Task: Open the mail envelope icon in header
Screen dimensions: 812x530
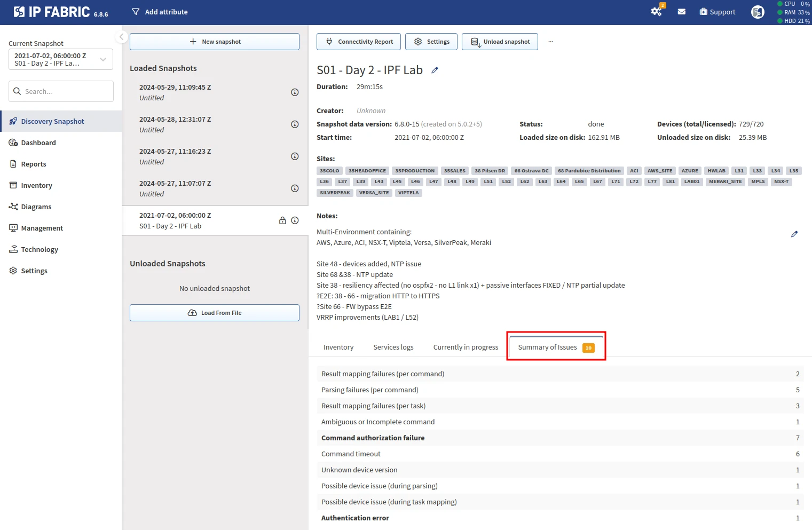Action: tap(682, 12)
